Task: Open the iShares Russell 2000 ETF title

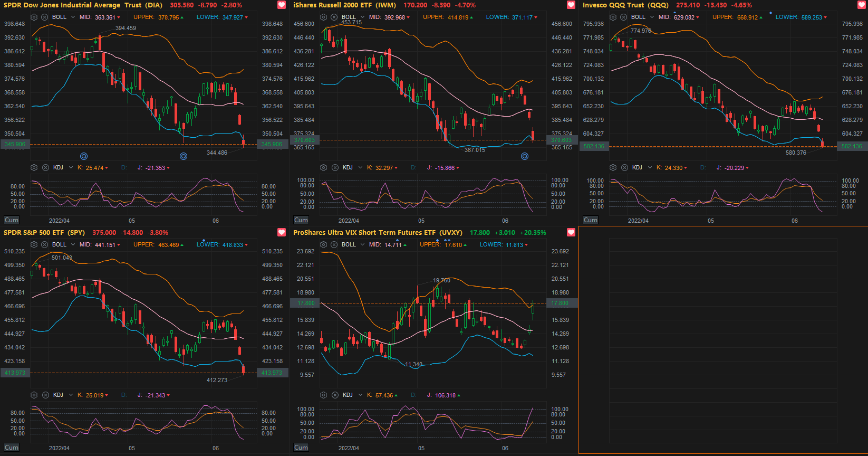Action: click(x=344, y=5)
